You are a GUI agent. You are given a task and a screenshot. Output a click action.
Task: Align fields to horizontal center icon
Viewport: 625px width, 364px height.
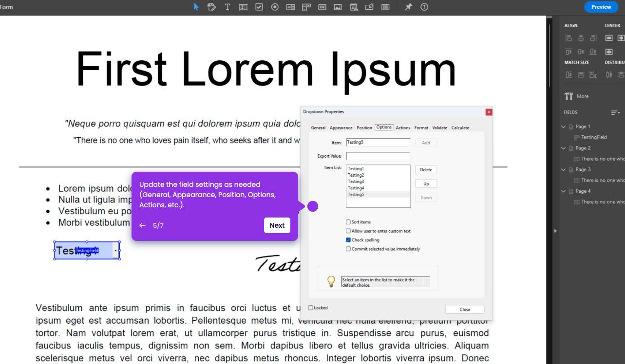(581, 38)
